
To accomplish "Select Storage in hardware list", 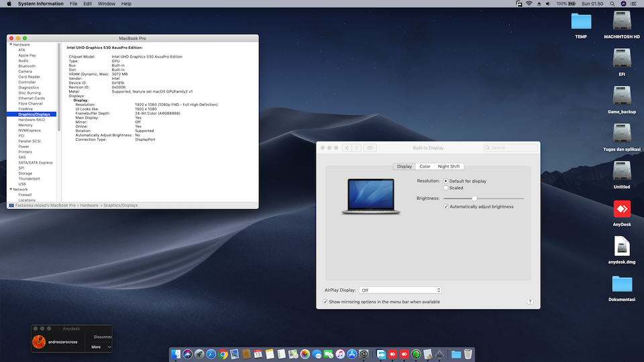I will 25,174.
